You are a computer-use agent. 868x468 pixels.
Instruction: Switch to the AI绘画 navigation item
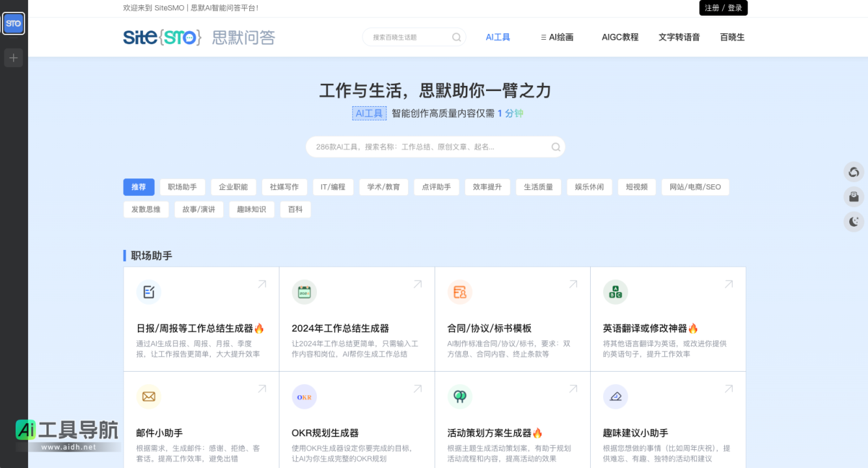pos(557,37)
